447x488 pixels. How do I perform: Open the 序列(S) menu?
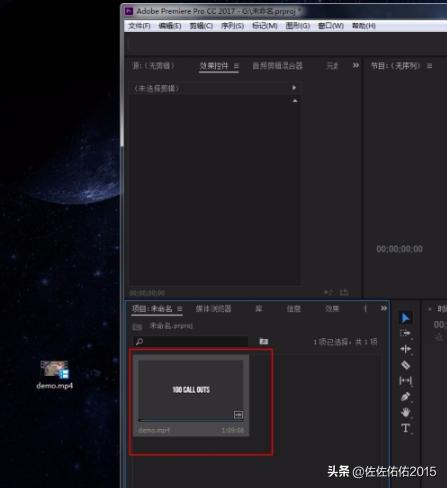pyautogui.click(x=232, y=26)
